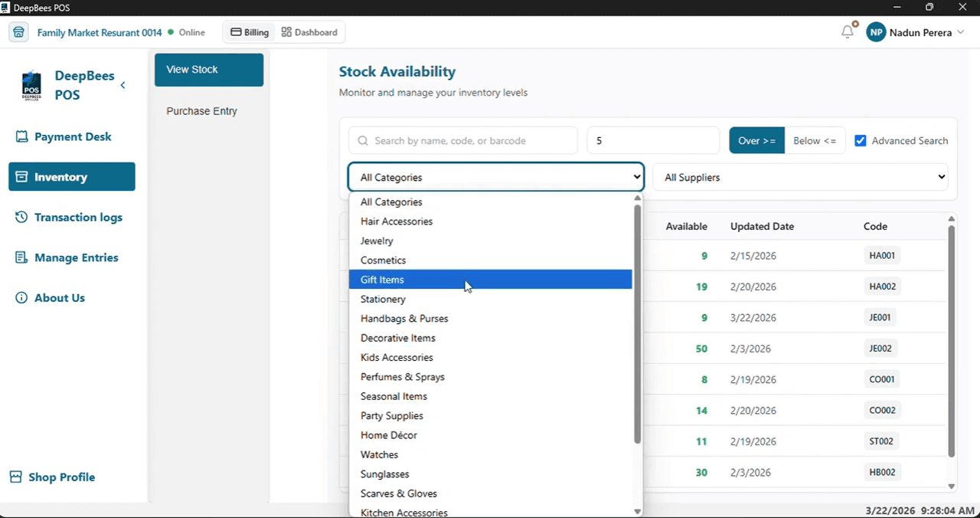
Task: Choose Home Décor category
Action: point(490,435)
